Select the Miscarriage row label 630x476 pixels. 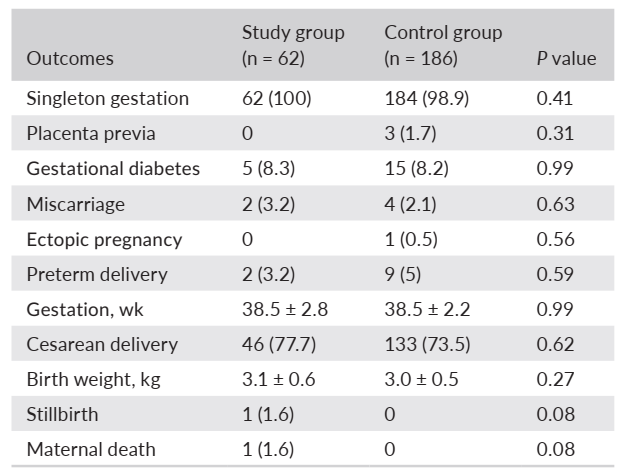point(76,204)
